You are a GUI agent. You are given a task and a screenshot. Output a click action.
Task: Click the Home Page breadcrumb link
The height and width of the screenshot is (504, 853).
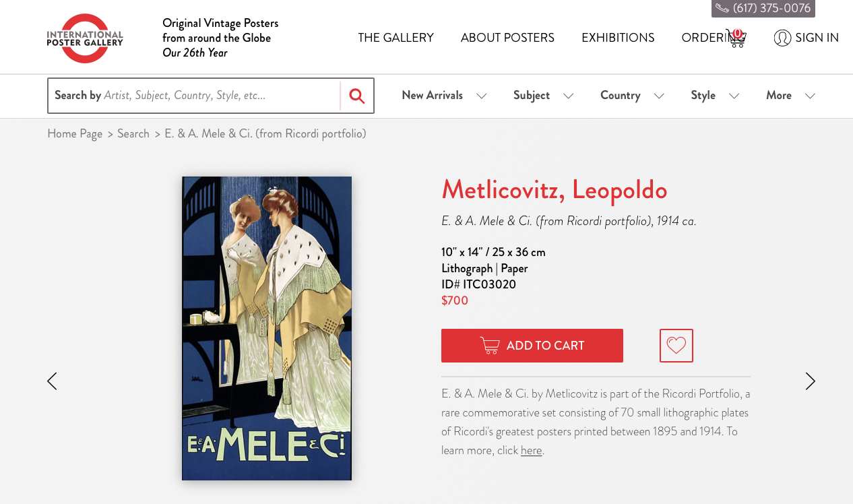click(x=75, y=133)
